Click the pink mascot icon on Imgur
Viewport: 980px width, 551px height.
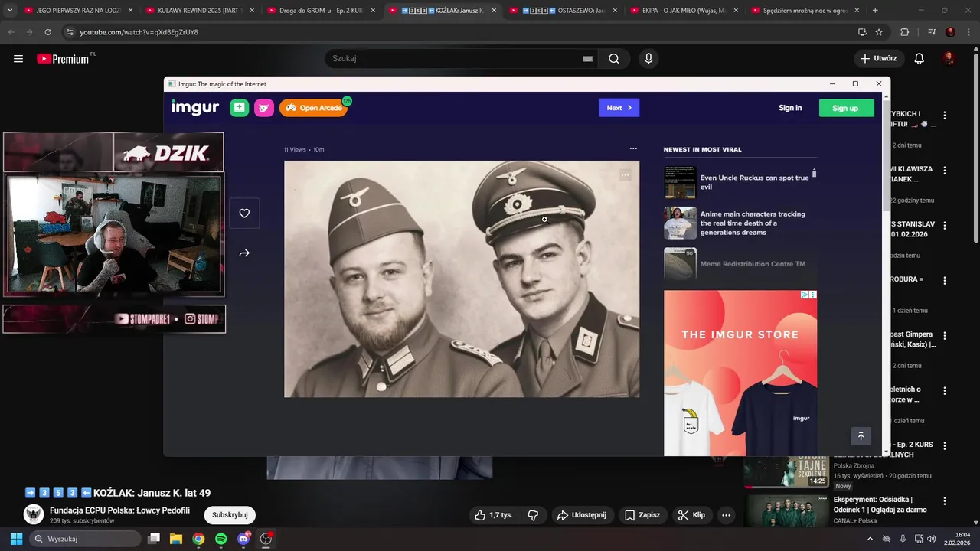[264, 108]
